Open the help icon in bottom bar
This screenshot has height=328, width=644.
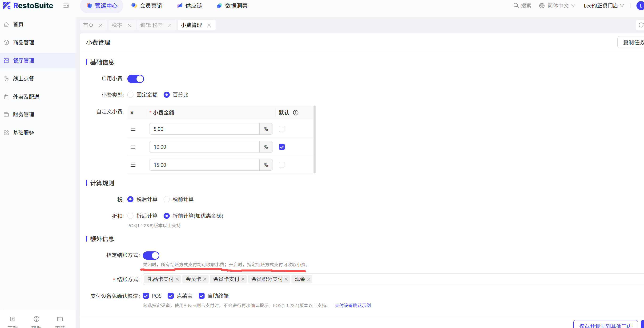click(x=36, y=319)
